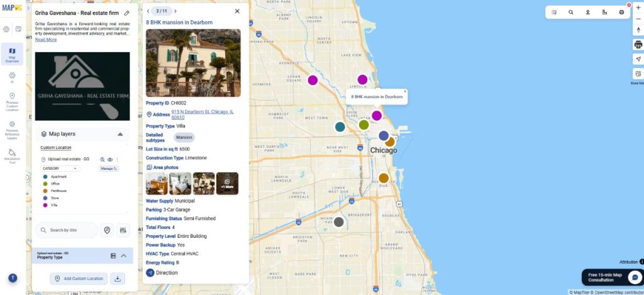Open the Map Overview sidebar item

click(x=12, y=54)
